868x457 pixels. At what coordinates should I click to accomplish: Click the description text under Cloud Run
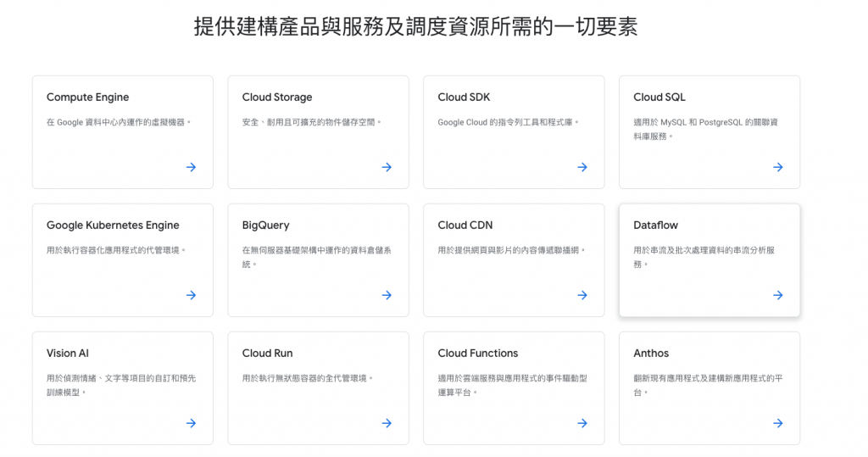coord(308,378)
